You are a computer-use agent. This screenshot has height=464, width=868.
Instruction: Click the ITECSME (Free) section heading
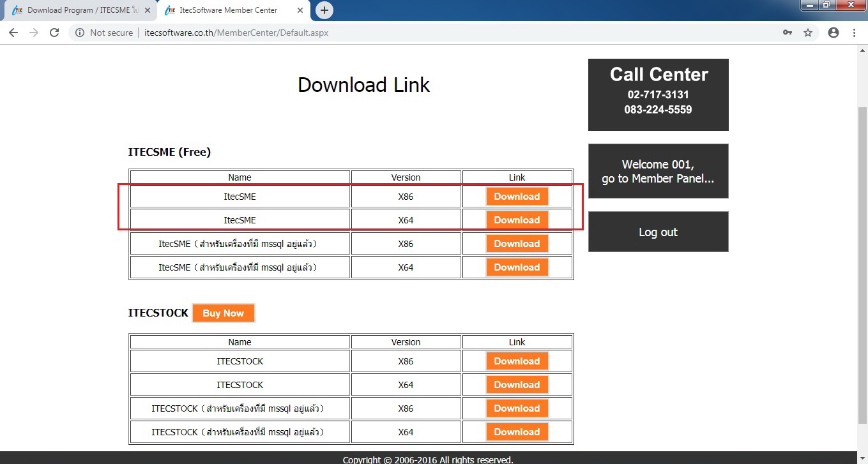(x=169, y=152)
